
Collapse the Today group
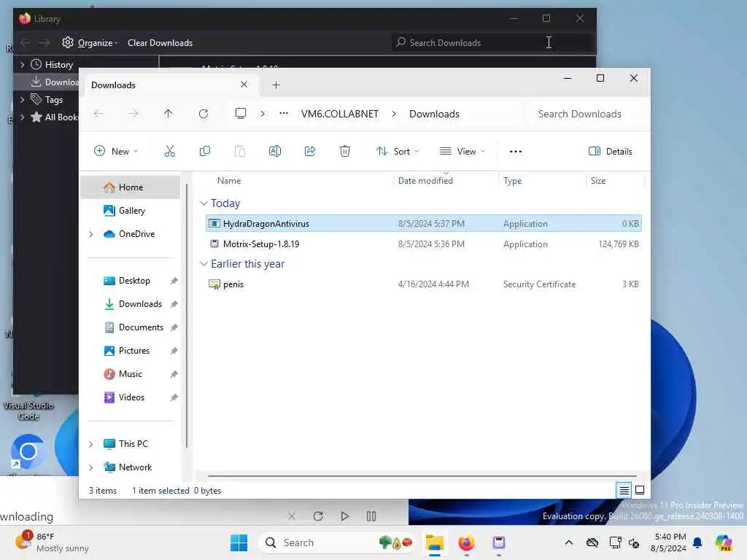click(x=204, y=203)
